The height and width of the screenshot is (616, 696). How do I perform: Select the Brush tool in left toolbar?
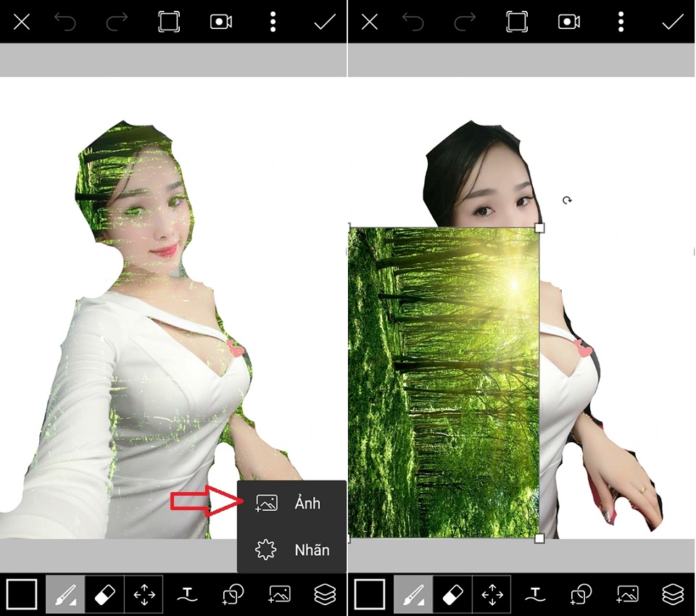[x=65, y=594]
